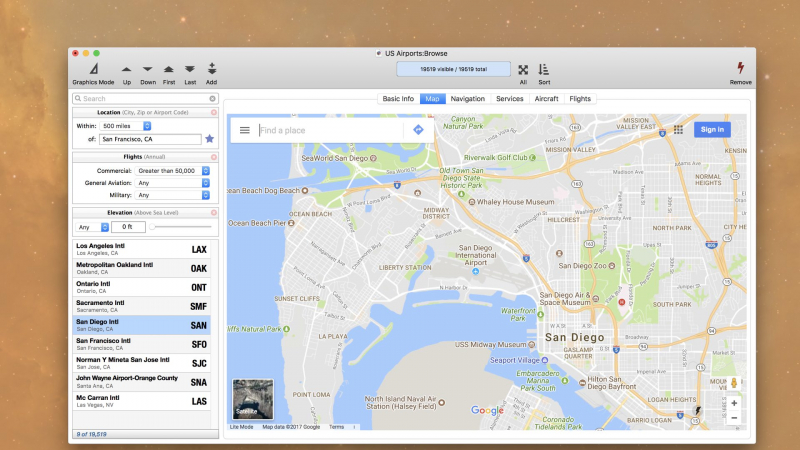Click the favorite star beside San Francisco
800x450 pixels.
coord(209,139)
